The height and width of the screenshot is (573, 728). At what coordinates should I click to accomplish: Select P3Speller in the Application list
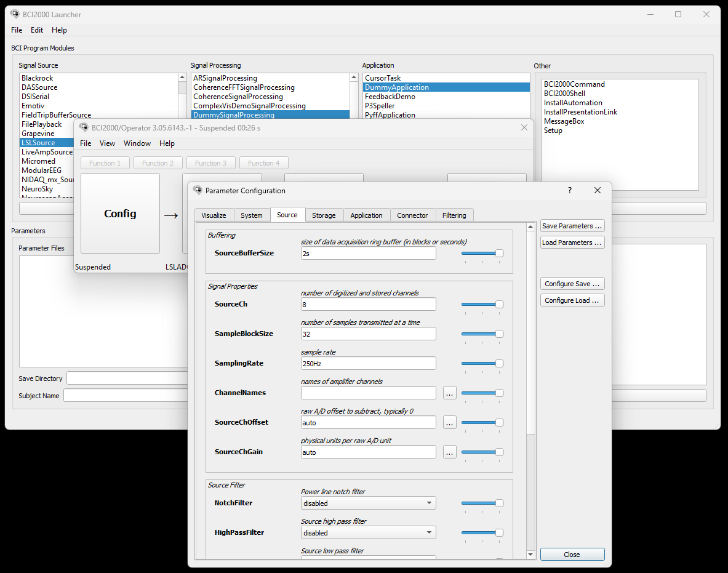click(380, 106)
